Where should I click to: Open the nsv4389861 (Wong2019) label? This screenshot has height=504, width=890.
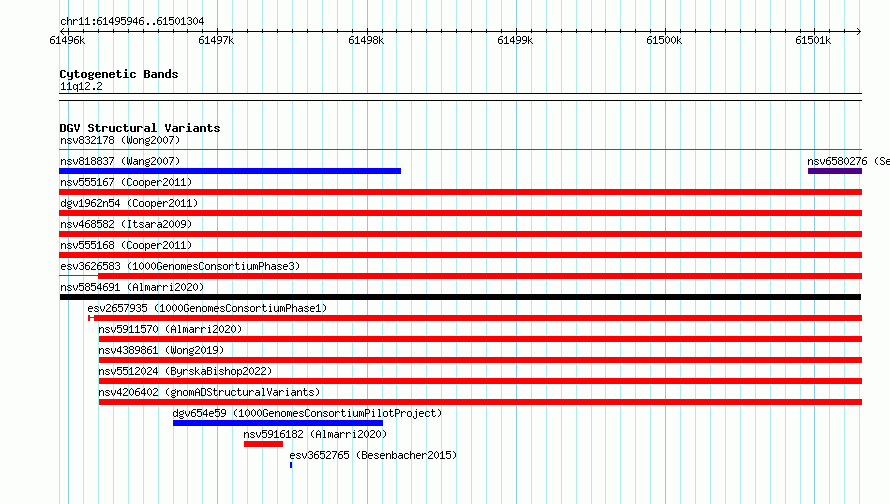(161, 350)
